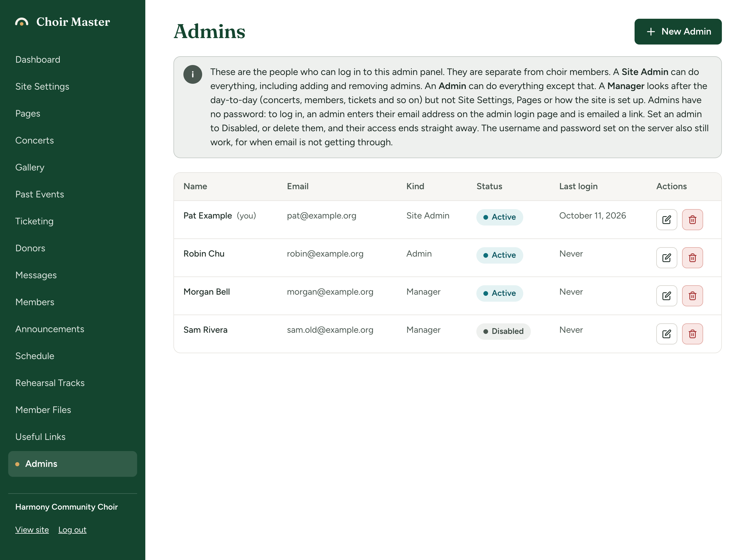The width and height of the screenshot is (750, 560).
Task: Click the Harmony Community Choir label
Action: pyautogui.click(x=67, y=507)
